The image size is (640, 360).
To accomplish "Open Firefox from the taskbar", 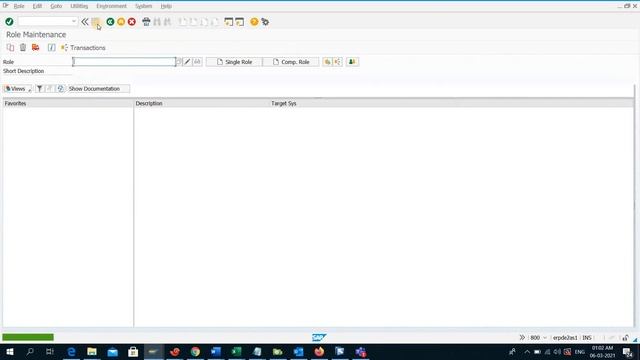I will pyautogui.click(x=319, y=351).
